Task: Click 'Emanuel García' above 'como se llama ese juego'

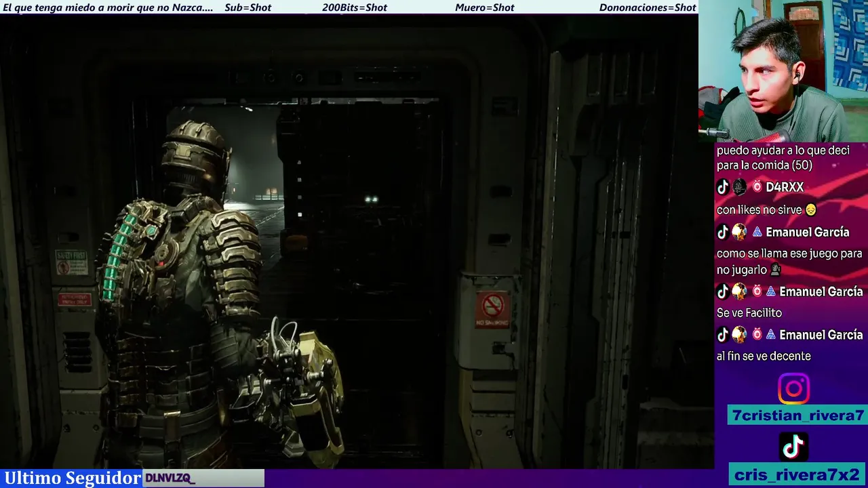Action: (x=808, y=232)
